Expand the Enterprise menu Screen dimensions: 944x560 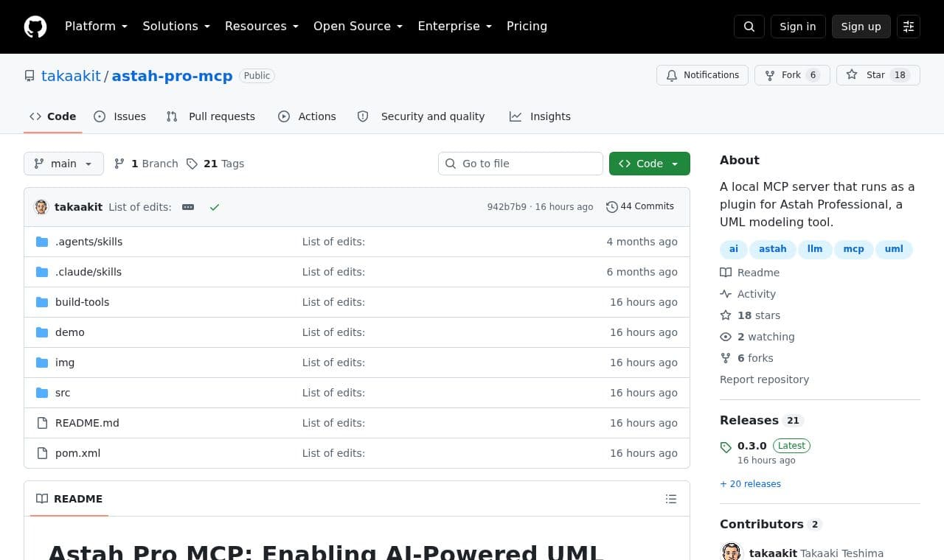pyautogui.click(x=455, y=27)
